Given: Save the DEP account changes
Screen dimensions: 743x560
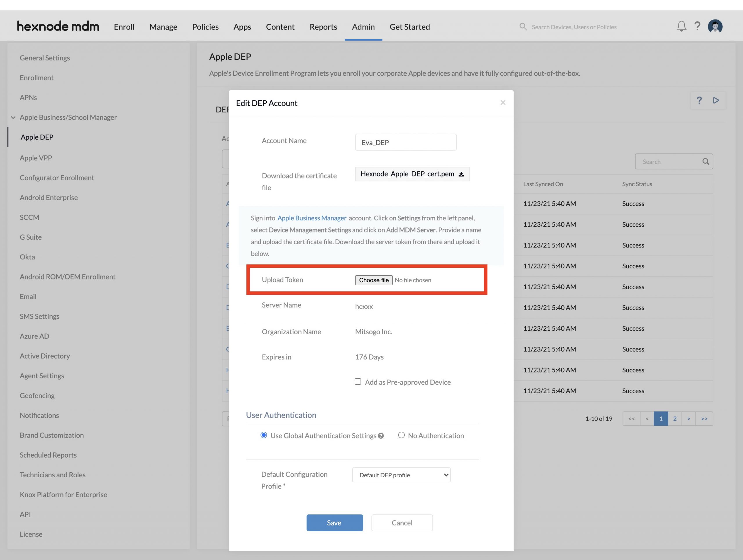Looking at the screenshot, I should [335, 523].
